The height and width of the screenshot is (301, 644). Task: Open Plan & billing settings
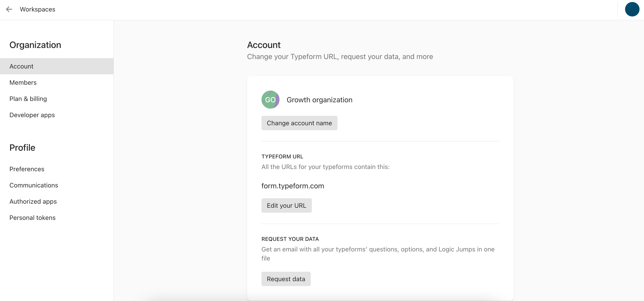(x=57, y=99)
